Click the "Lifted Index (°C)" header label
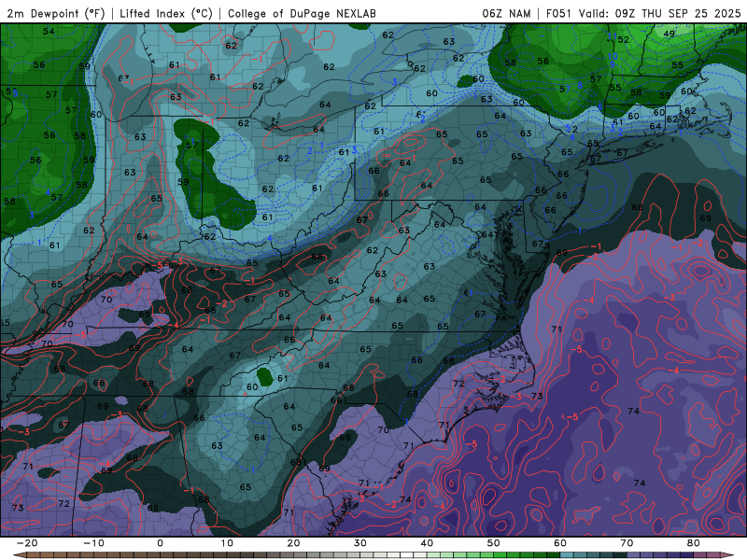747x560 pixels. (166, 13)
